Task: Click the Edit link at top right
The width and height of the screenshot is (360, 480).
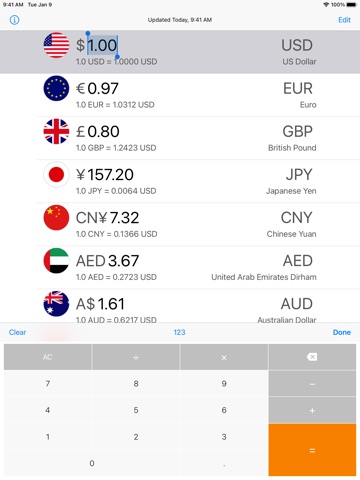Action: pos(344,20)
